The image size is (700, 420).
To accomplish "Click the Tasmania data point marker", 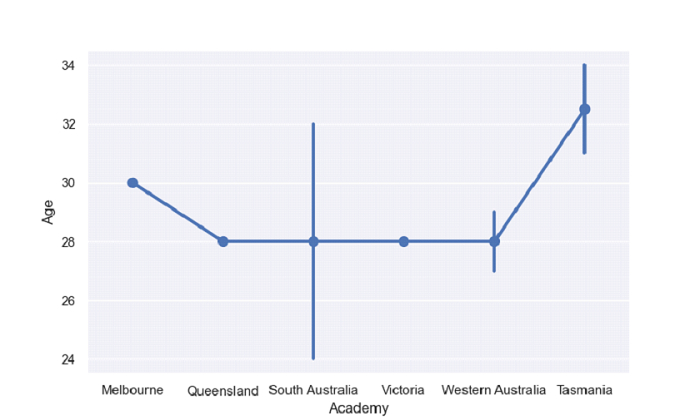I will click(x=585, y=109).
